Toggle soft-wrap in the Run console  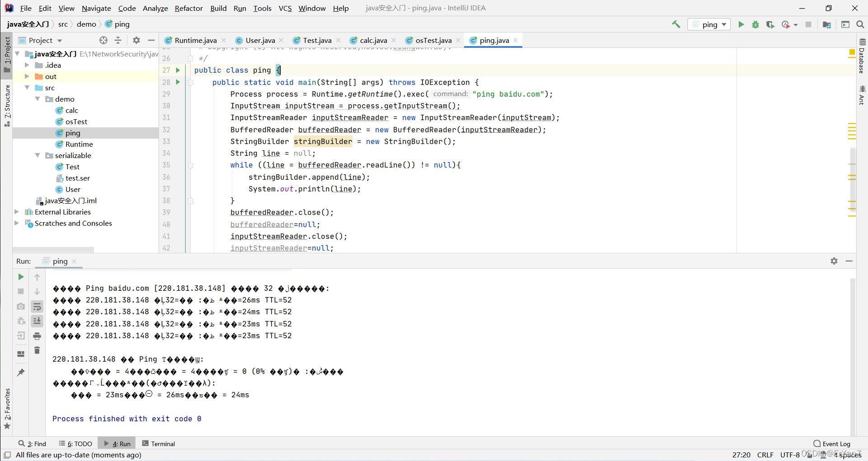click(x=37, y=306)
